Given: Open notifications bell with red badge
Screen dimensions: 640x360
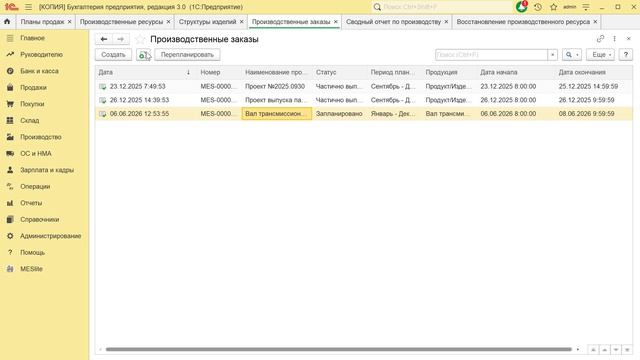Looking at the screenshot, I should click(x=522, y=7).
